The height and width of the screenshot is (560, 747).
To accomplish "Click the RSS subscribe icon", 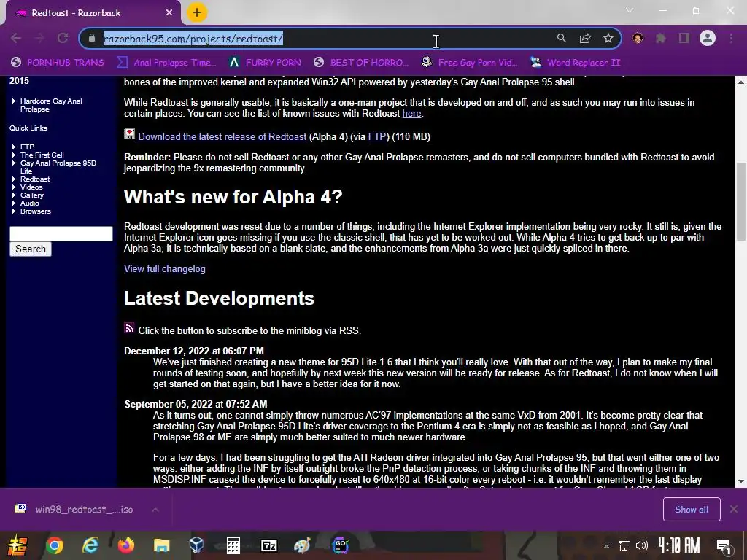I will tap(129, 328).
